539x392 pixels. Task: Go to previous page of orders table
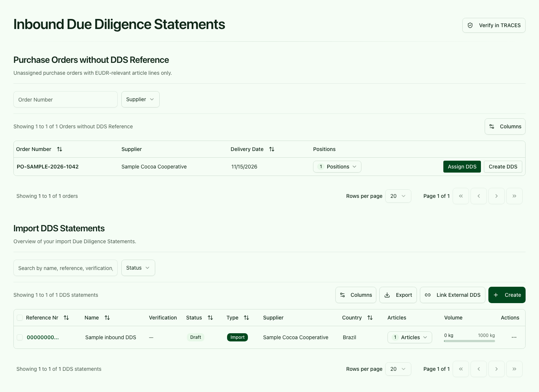479,196
